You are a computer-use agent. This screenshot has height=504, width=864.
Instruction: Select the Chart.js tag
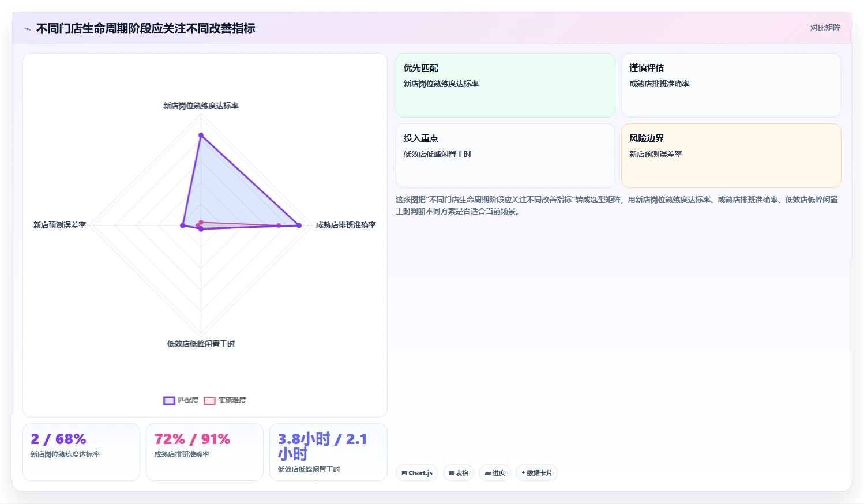(417, 473)
